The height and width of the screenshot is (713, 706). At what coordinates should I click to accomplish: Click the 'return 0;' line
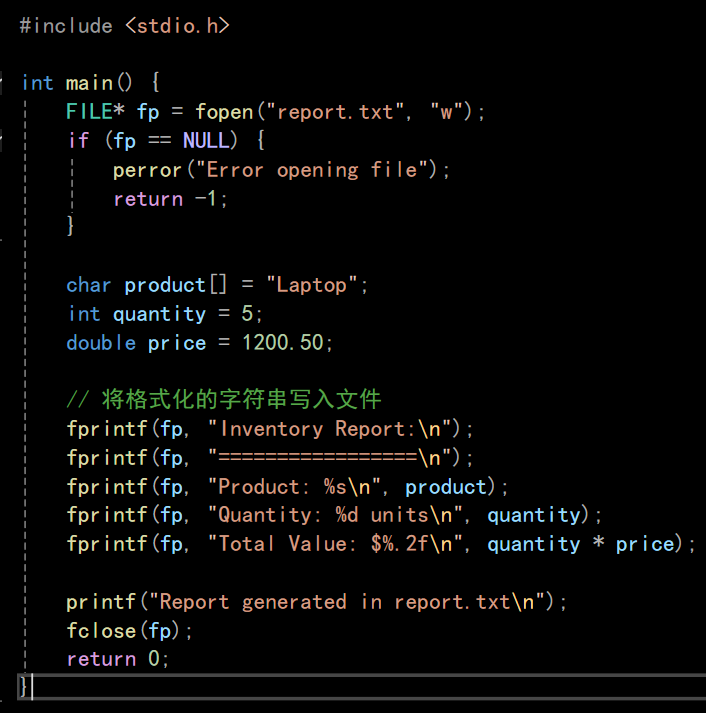click(118, 659)
